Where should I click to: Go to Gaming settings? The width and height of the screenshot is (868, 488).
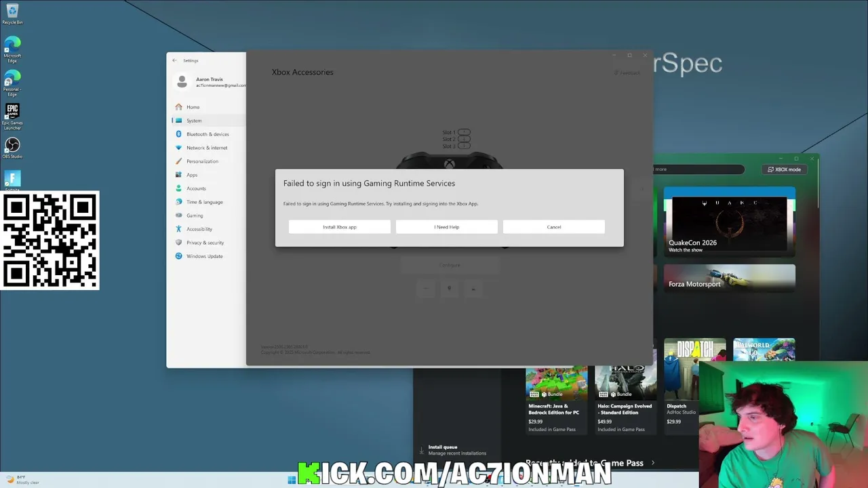coord(209,216)
